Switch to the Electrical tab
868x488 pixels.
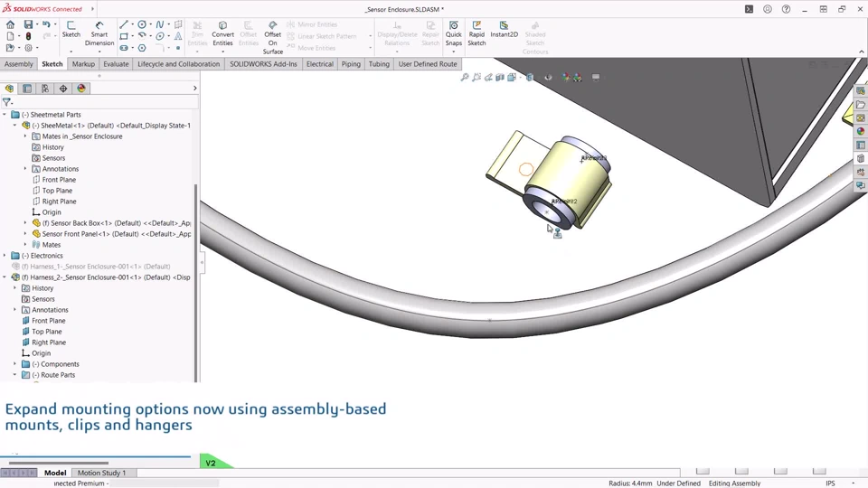click(320, 64)
